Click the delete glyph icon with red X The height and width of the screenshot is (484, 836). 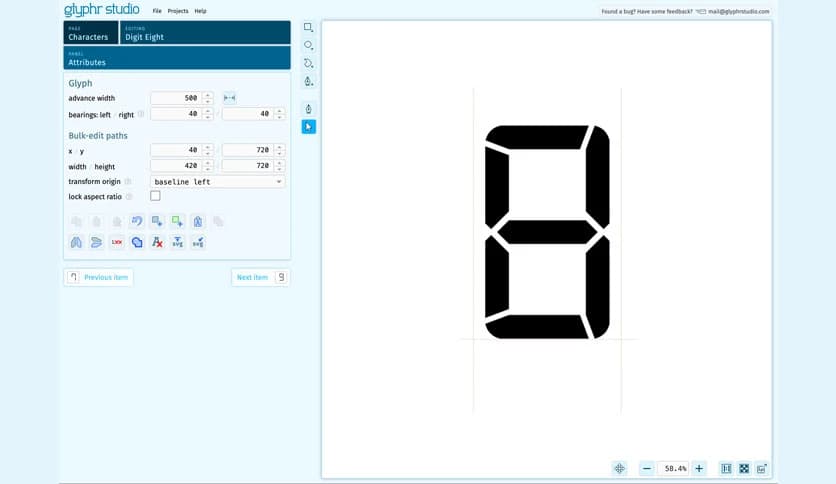click(x=157, y=243)
